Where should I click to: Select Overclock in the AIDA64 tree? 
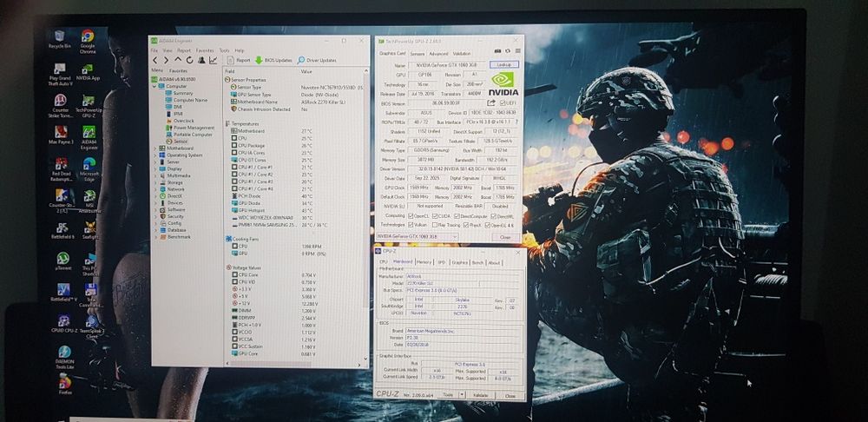click(x=183, y=120)
